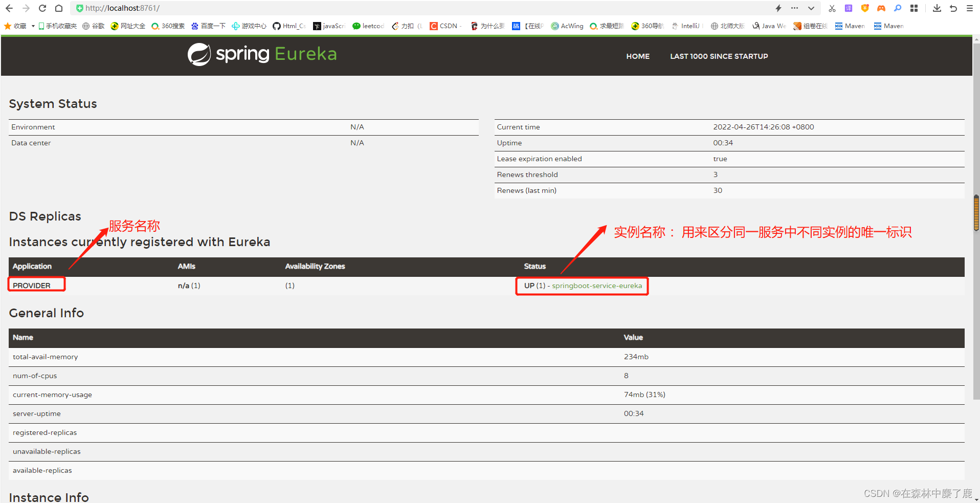Viewport: 980px width, 503px height.
Task: Open the 谷歌 bookmark
Action: (94, 26)
